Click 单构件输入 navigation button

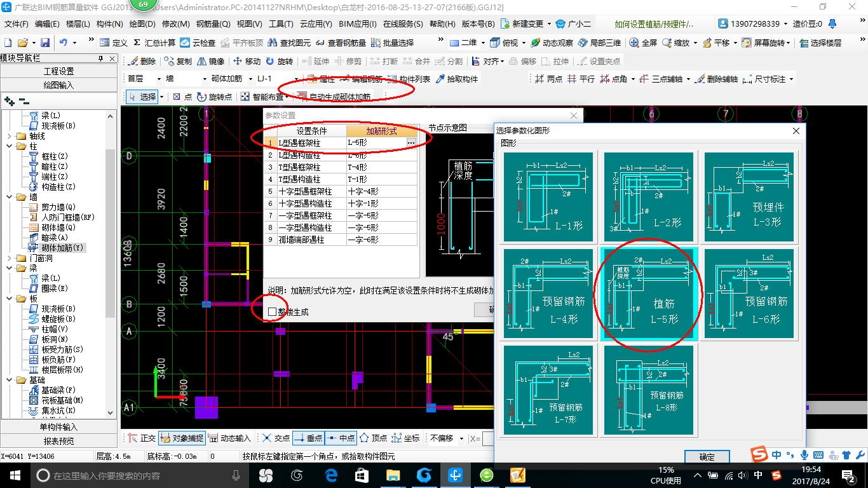tap(58, 427)
